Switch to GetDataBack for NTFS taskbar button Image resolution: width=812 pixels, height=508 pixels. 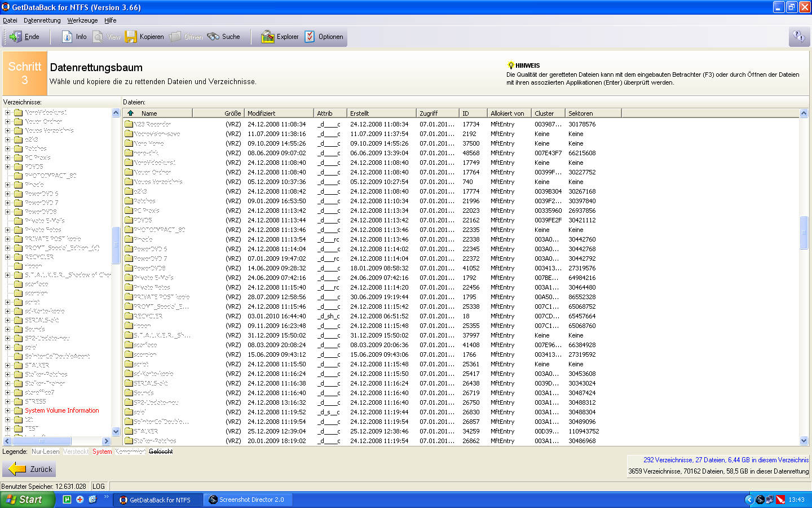click(x=158, y=500)
